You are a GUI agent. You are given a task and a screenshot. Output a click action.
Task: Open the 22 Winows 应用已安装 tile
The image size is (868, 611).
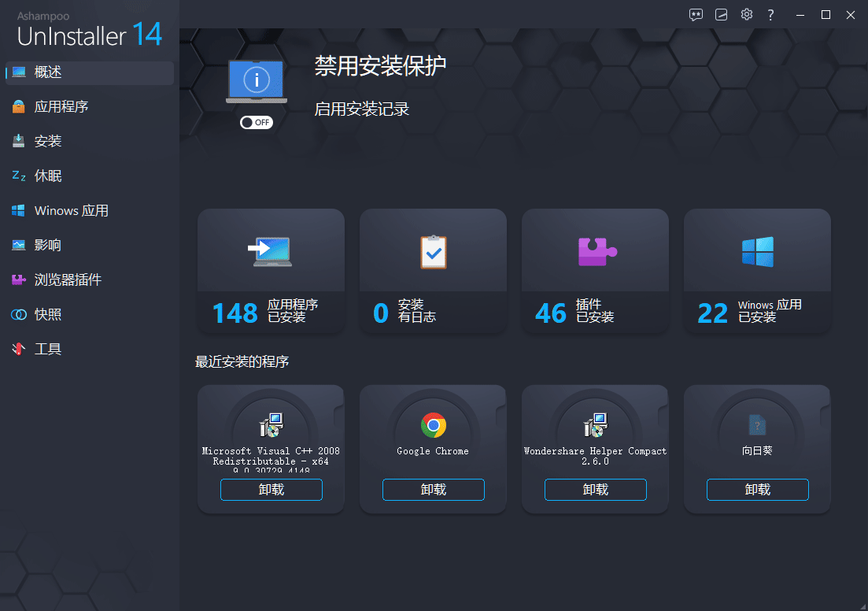pos(758,271)
